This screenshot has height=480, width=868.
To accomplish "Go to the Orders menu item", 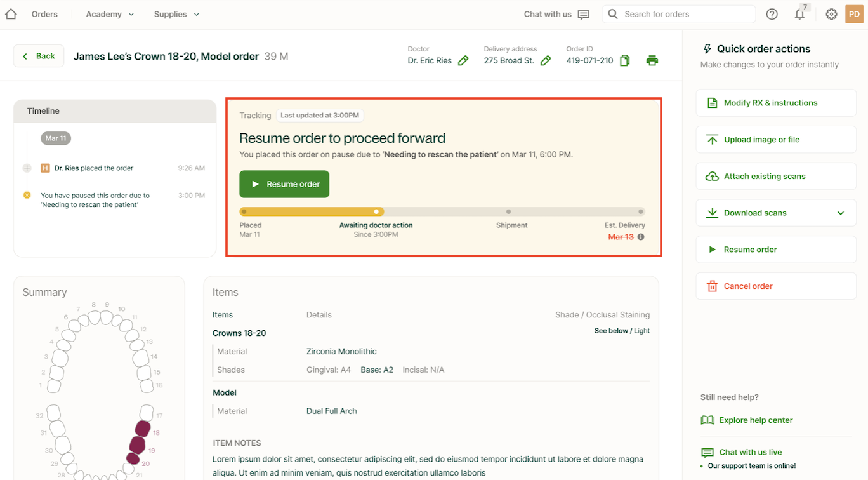I will tap(44, 14).
